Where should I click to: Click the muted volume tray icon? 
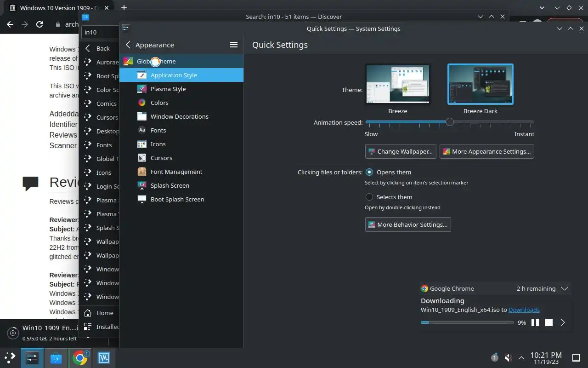(508, 357)
